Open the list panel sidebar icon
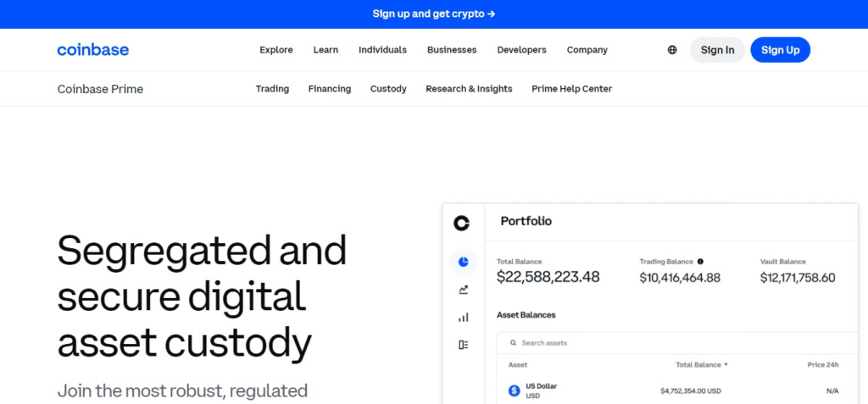This screenshot has width=868, height=404. point(464,345)
